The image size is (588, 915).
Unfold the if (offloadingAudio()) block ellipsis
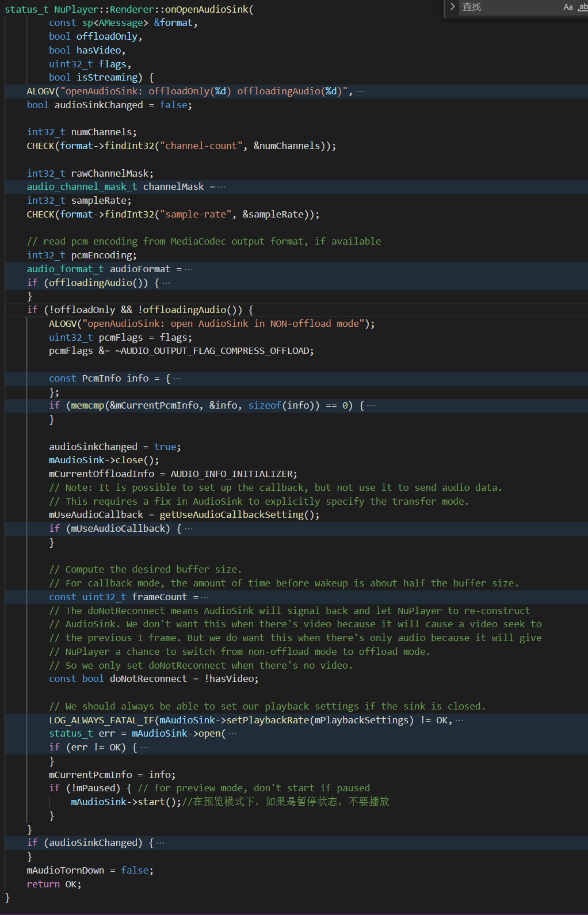coord(166,283)
